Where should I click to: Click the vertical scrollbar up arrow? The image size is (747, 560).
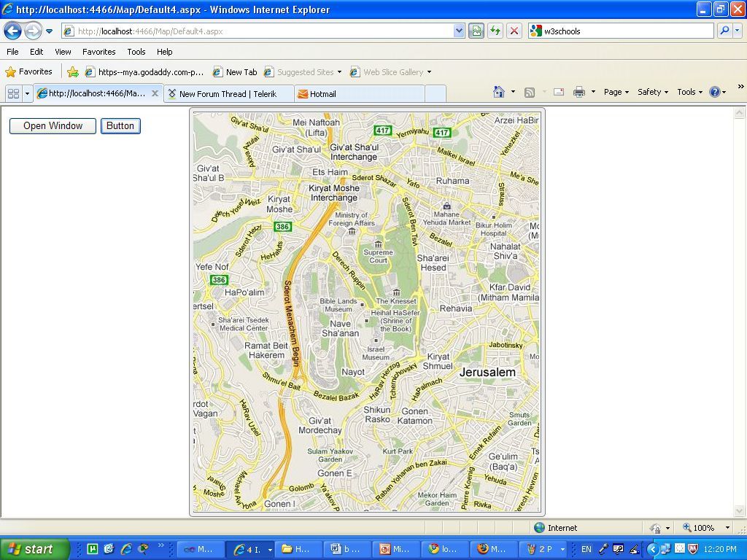(740, 113)
